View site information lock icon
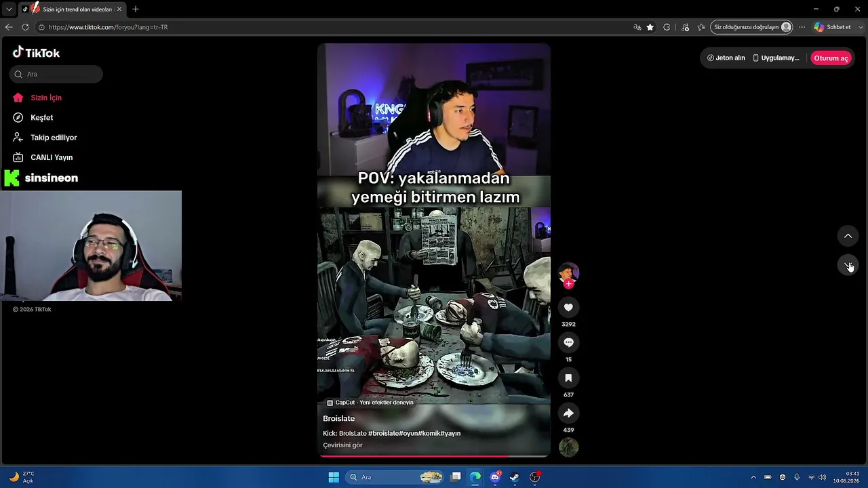The image size is (868, 488). [x=41, y=27]
